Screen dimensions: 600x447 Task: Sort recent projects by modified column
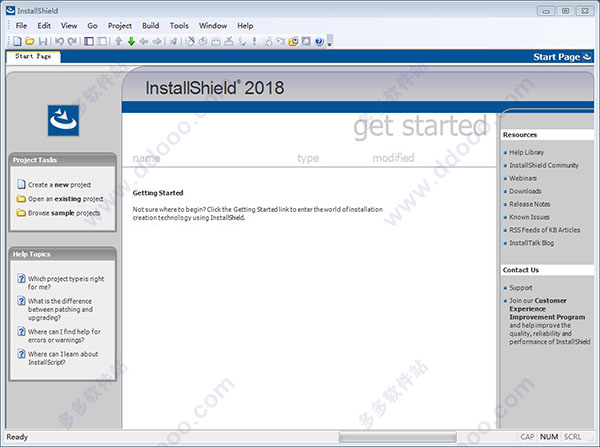(393, 158)
